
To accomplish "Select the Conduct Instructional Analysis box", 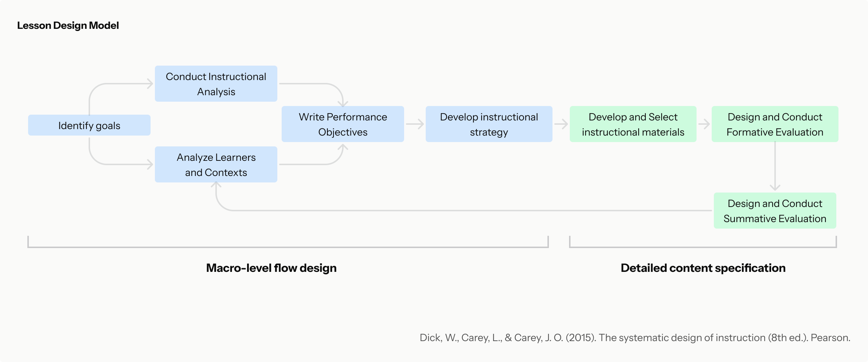I will coord(216,84).
